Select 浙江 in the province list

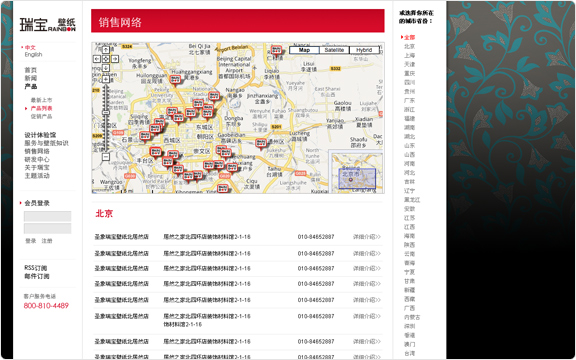coord(410,109)
